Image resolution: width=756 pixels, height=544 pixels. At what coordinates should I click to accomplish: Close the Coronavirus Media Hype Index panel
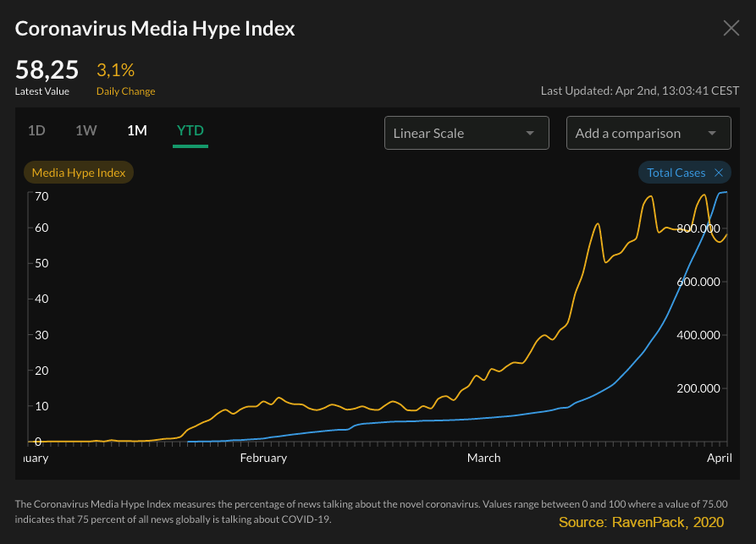pyautogui.click(x=730, y=27)
